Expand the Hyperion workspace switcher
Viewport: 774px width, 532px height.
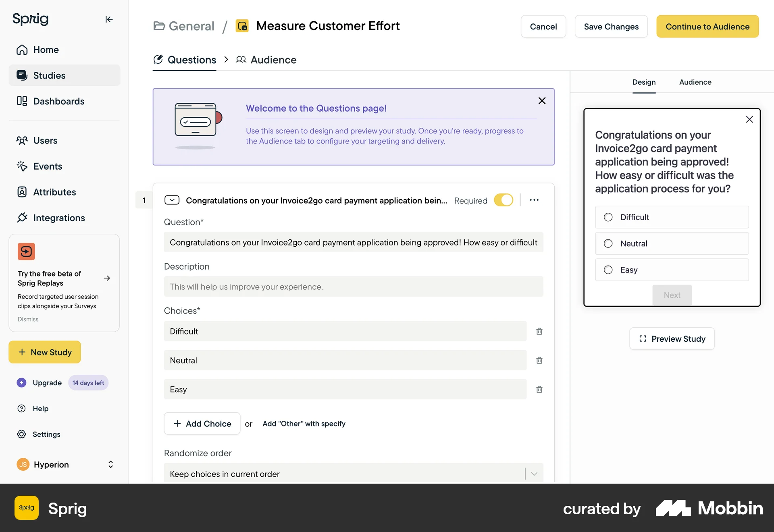click(x=110, y=464)
